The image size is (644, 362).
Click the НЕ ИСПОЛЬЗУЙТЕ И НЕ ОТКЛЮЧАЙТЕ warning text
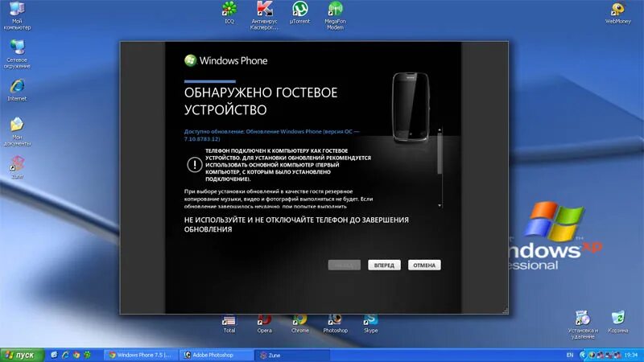coord(296,224)
